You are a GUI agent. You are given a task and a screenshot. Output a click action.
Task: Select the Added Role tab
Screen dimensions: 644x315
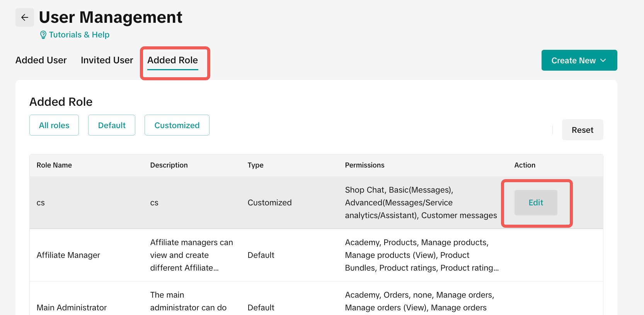click(172, 60)
